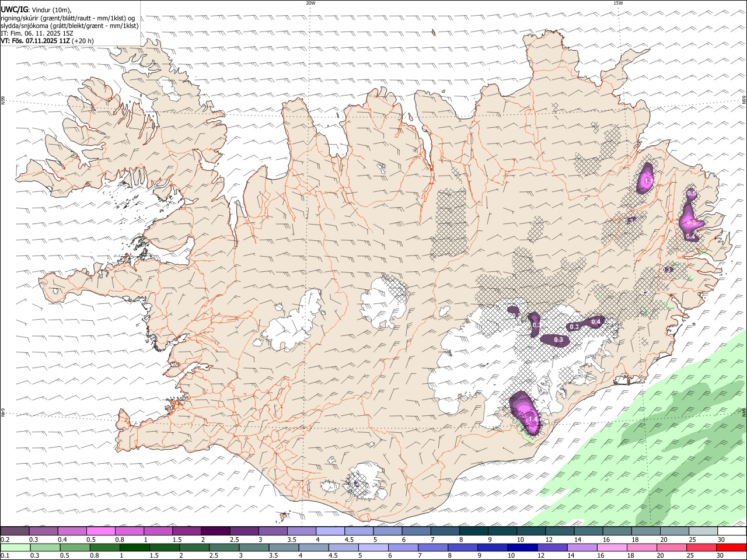The height and width of the screenshot is (560, 747).
Task: Pick the pale green bottom legend swatch at 0.1
Action: point(15,548)
